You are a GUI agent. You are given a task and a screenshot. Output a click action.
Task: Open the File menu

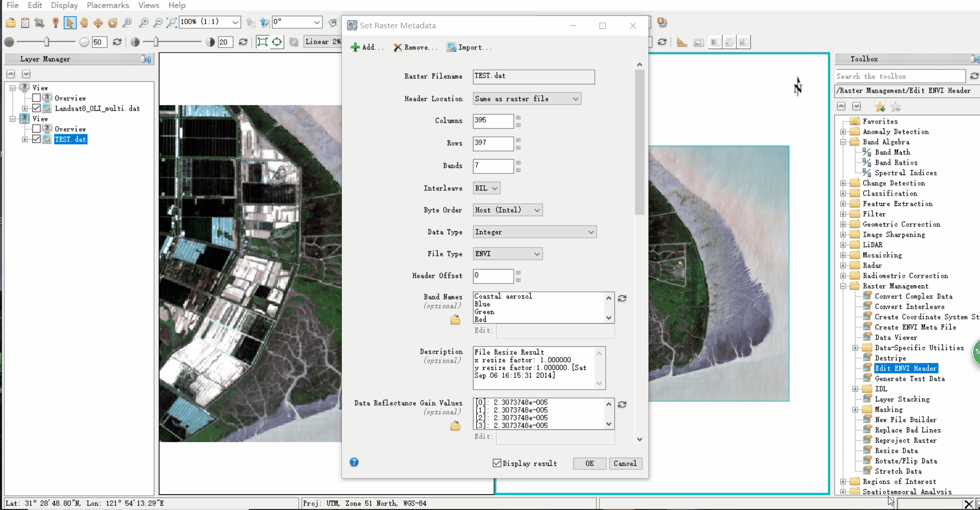coord(12,5)
